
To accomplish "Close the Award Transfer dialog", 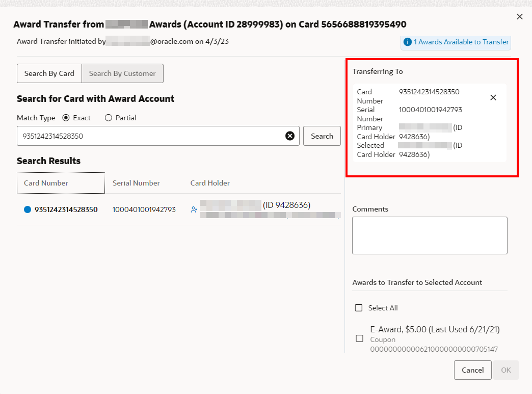I will pos(519,17).
